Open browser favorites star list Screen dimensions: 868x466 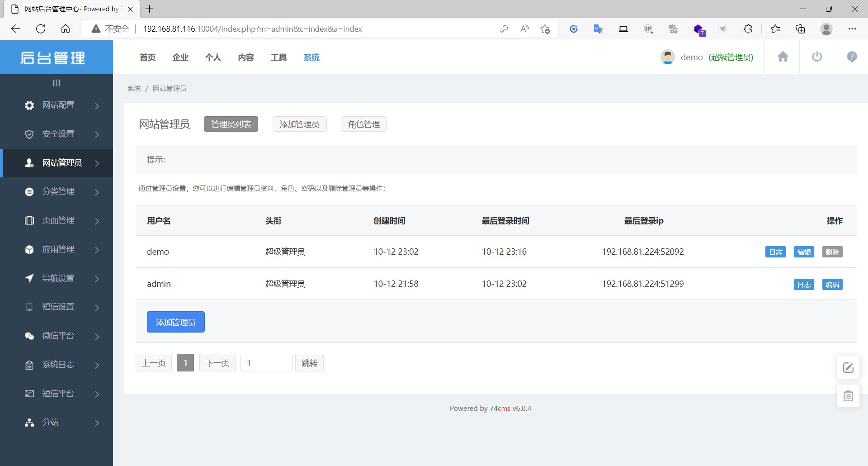point(775,29)
